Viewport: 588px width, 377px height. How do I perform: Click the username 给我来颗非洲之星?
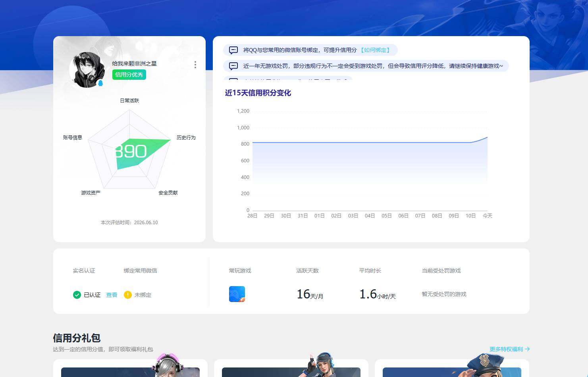point(134,63)
